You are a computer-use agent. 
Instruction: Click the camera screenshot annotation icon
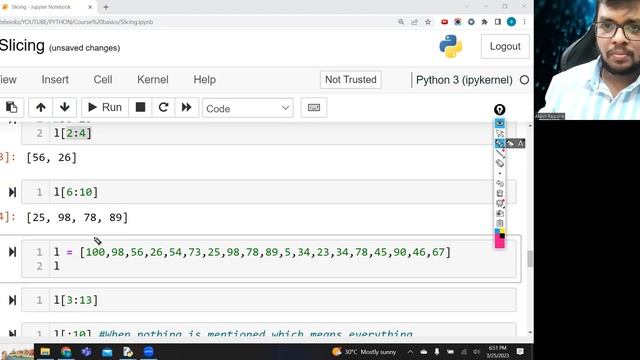[500, 213]
